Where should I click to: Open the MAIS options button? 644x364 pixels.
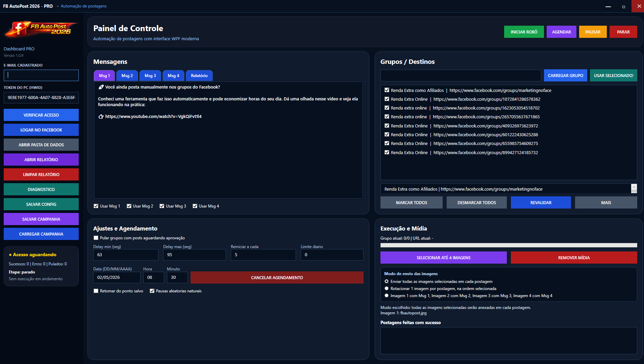(606, 202)
